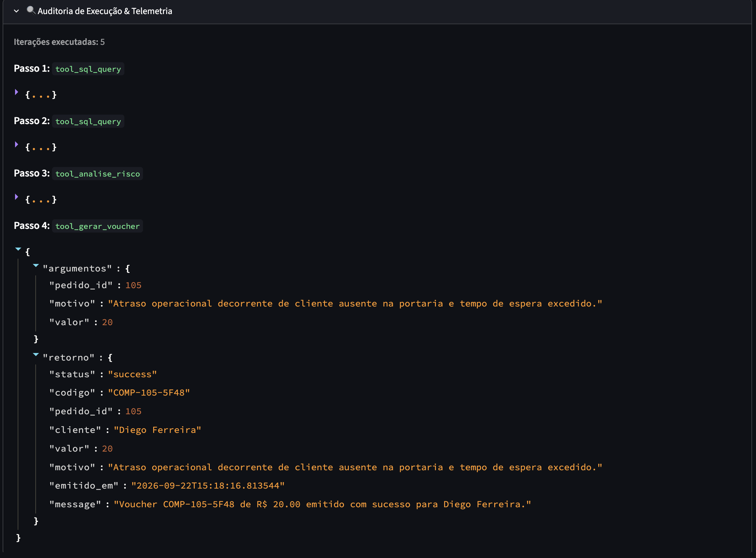Click the "status" key

(x=72, y=374)
